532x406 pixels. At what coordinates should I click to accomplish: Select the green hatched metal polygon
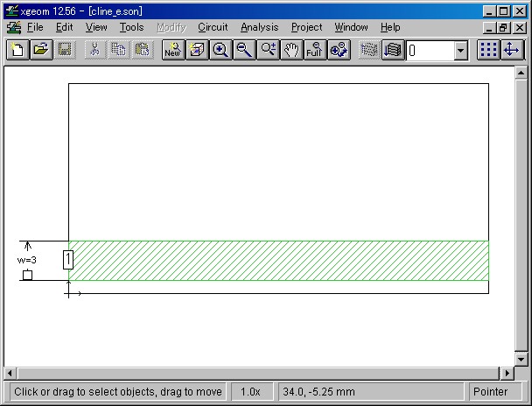tap(278, 261)
